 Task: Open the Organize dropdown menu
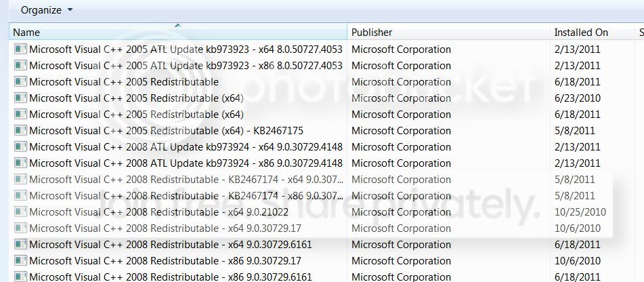coord(47,10)
